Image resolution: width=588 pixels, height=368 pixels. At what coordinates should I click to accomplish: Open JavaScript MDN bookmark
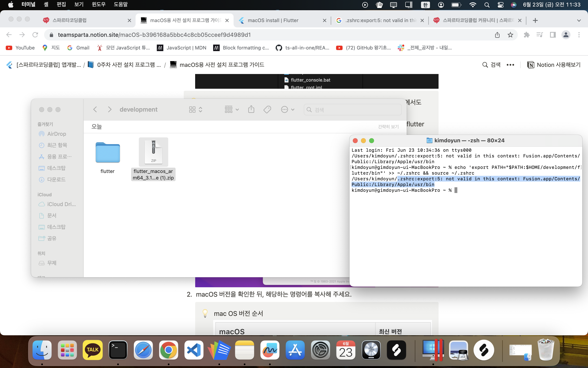point(182,48)
